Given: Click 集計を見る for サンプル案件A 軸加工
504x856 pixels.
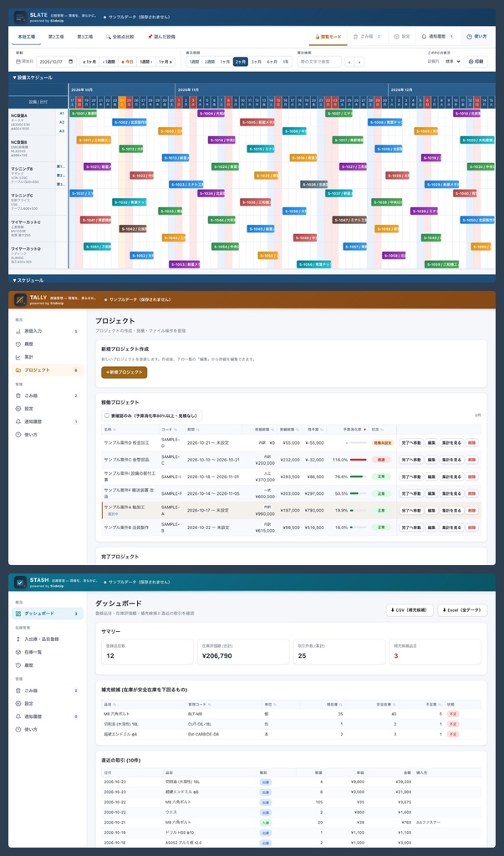Looking at the screenshot, I should (452, 511).
